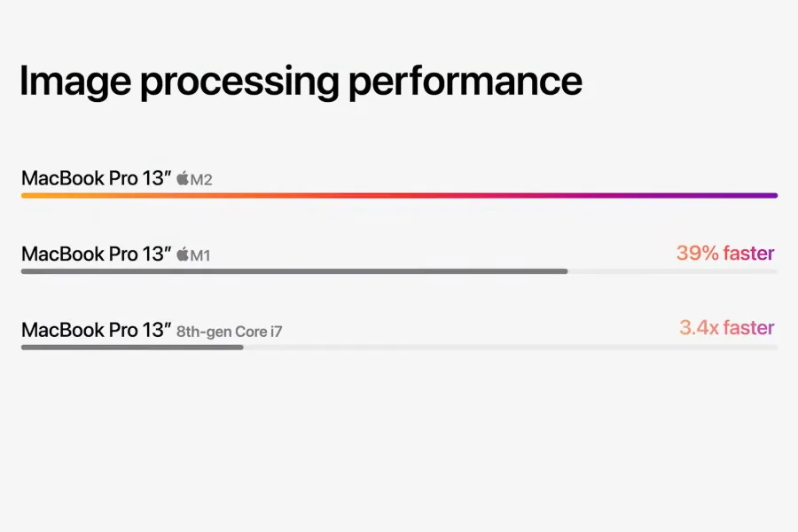Click the red middle of the M2 gradient bar
Image resolution: width=798 pixels, height=532 pixels.
[x=400, y=195]
